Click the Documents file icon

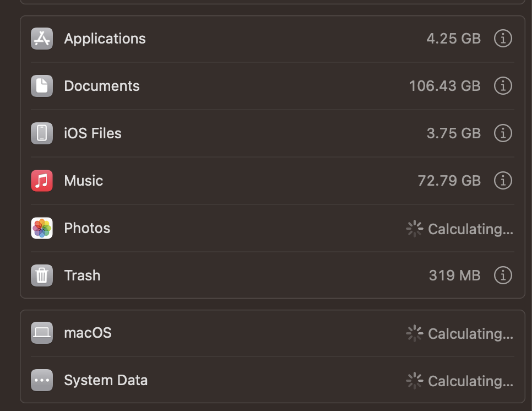tap(42, 86)
